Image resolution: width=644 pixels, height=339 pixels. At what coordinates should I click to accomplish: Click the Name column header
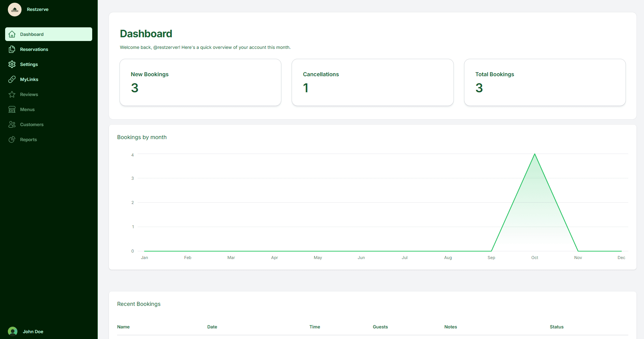pyautogui.click(x=123, y=327)
